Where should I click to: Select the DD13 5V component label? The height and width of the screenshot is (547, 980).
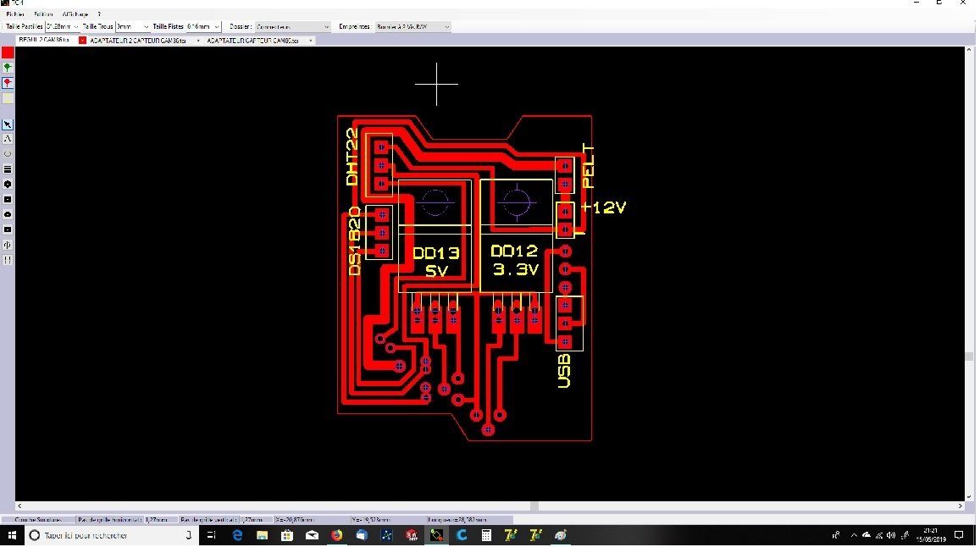(x=436, y=262)
